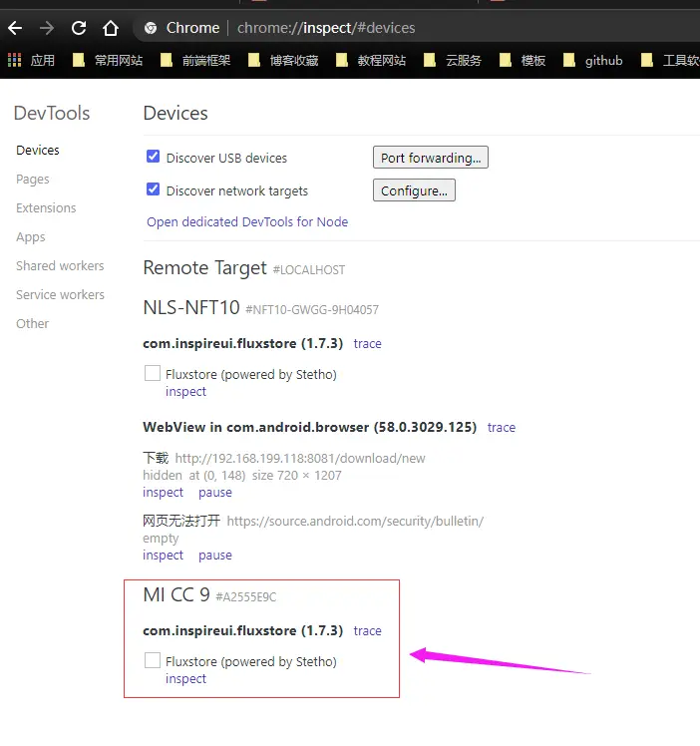
Task: Click the URL http://192.168.199.118:8081/download/new
Action: 300,458
